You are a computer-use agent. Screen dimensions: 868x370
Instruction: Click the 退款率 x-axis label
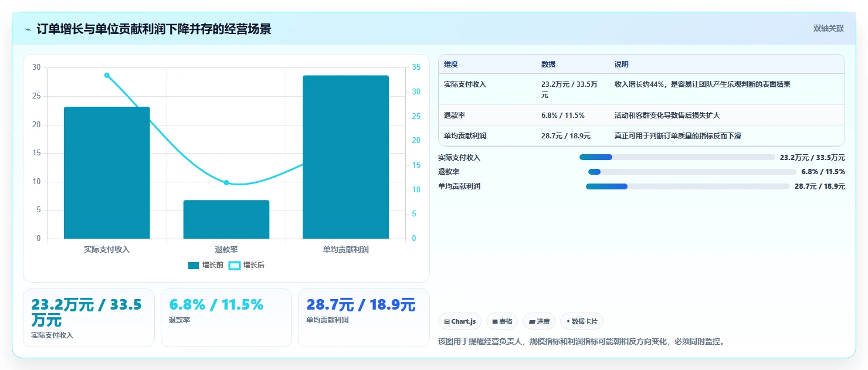tap(226, 249)
